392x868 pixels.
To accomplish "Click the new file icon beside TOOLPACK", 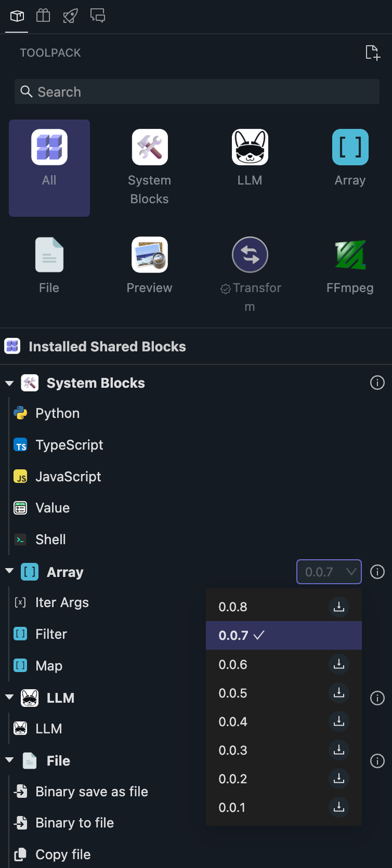I will pyautogui.click(x=372, y=52).
